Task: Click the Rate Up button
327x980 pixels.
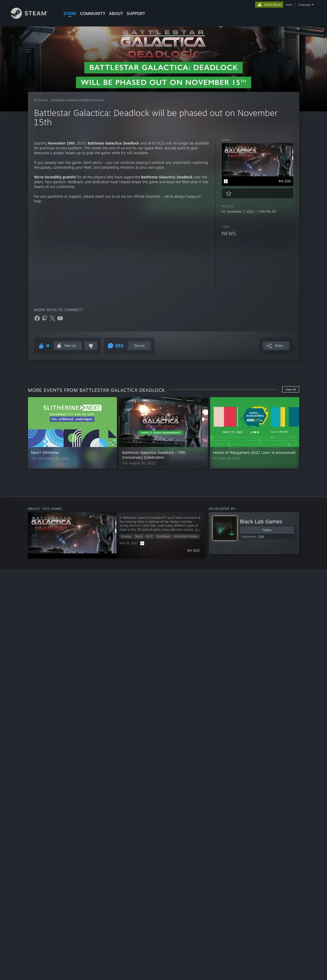Action: coord(68,346)
